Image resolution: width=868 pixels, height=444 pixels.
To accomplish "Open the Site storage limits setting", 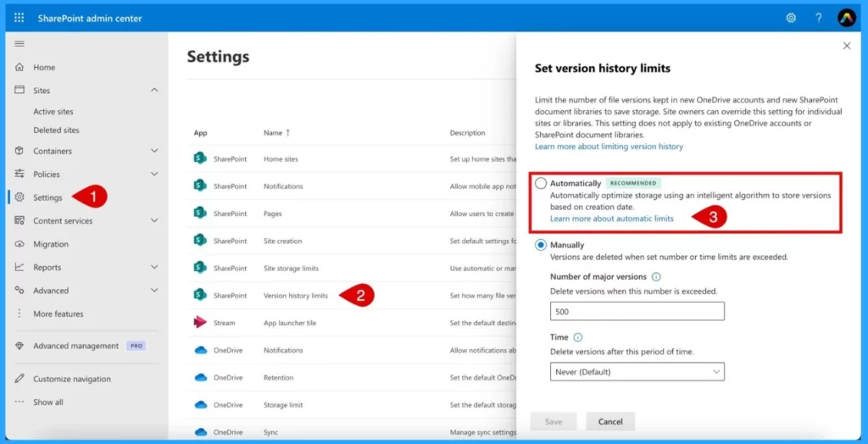I will (292, 268).
